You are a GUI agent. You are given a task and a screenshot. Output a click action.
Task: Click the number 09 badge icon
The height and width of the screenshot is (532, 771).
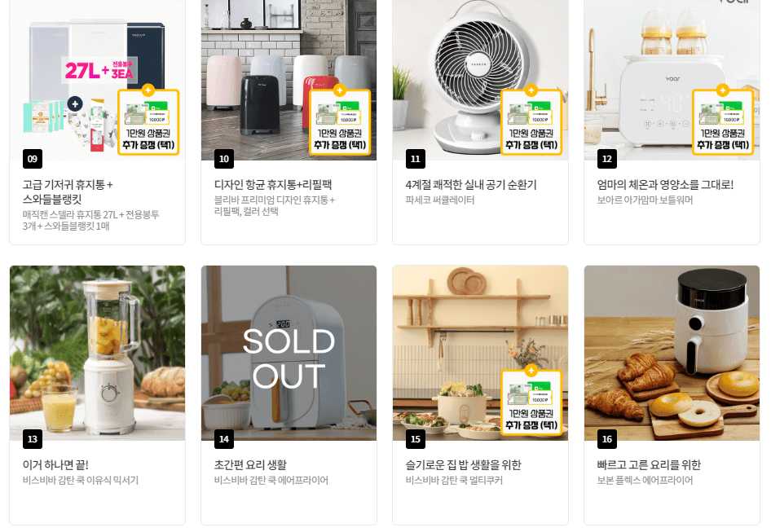[x=33, y=159]
